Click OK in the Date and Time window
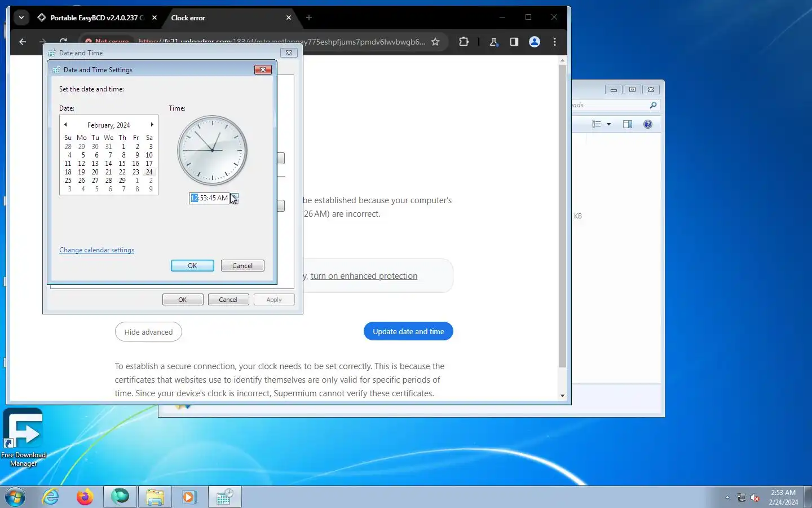Viewport: 812px width, 508px height. [183, 300]
